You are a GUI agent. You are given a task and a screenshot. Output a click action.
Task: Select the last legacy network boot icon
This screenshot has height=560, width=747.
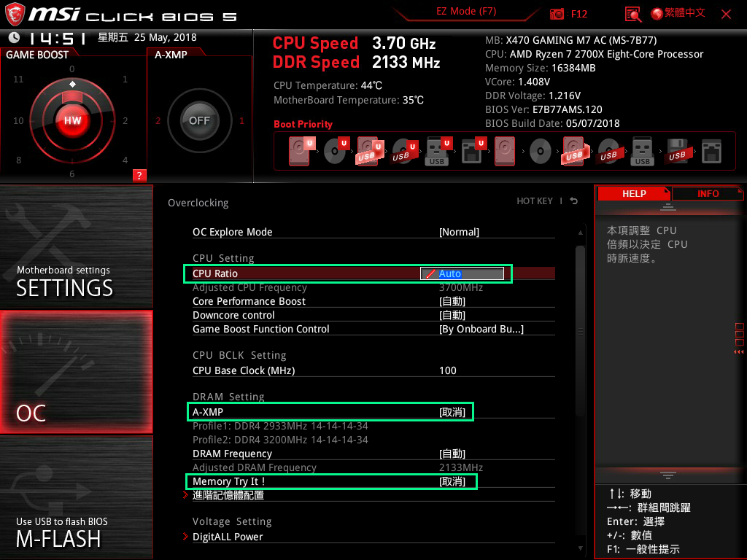pyautogui.click(x=711, y=152)
